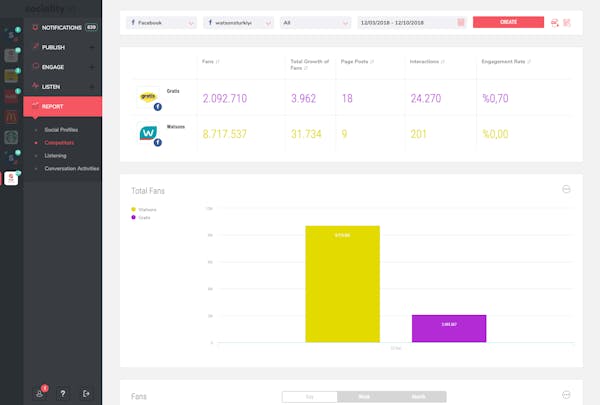Open Total Fans chart options menu
The height and width of the screenshot is (405, 600).
[566, 189]
